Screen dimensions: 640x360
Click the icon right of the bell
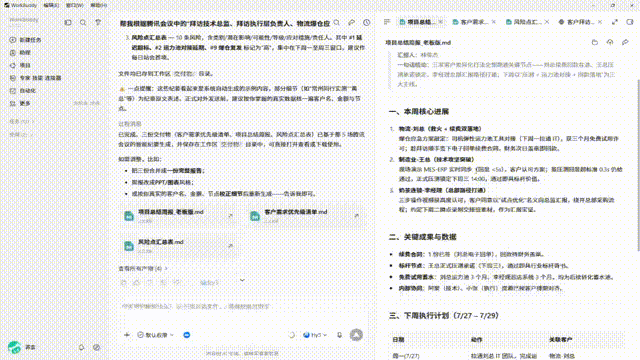pyautogui.click(x=96, y=347)
